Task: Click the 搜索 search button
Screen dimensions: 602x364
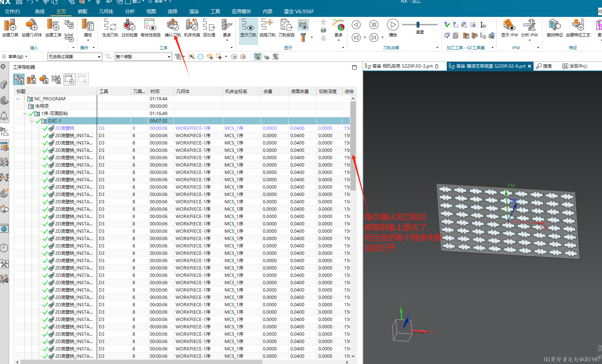Action: 544,66
